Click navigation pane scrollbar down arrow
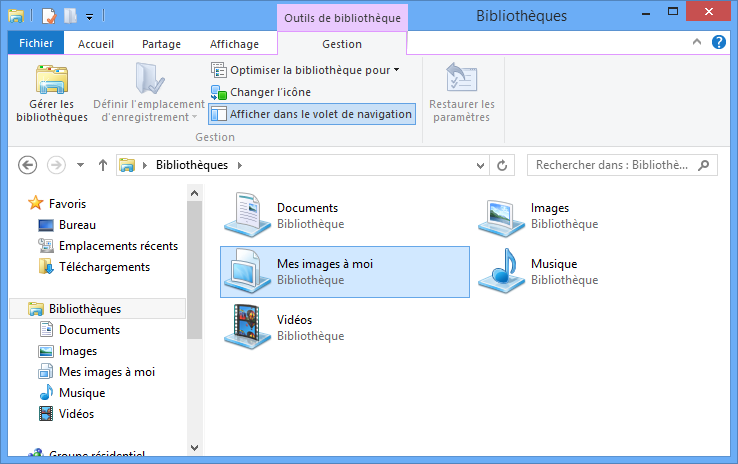The width and height of the screenshot is (738, 464). 194,448
